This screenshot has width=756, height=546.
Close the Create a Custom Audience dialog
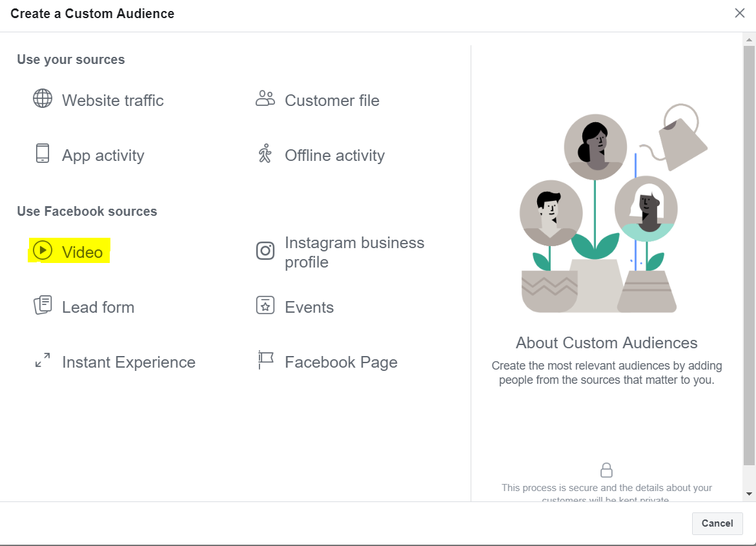click(740, 13)
